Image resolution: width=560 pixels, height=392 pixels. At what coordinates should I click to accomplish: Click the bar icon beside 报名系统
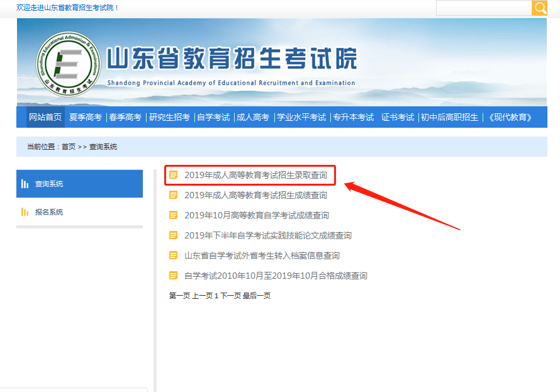tap(25, 212)
